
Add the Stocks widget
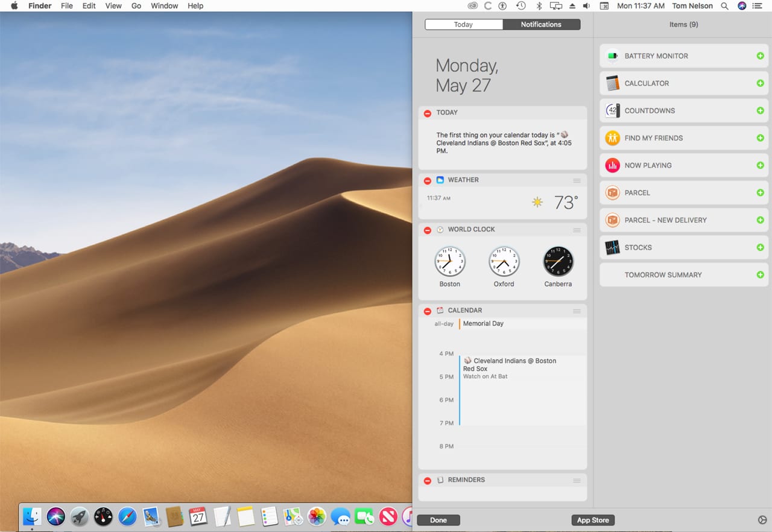[760, 247]
